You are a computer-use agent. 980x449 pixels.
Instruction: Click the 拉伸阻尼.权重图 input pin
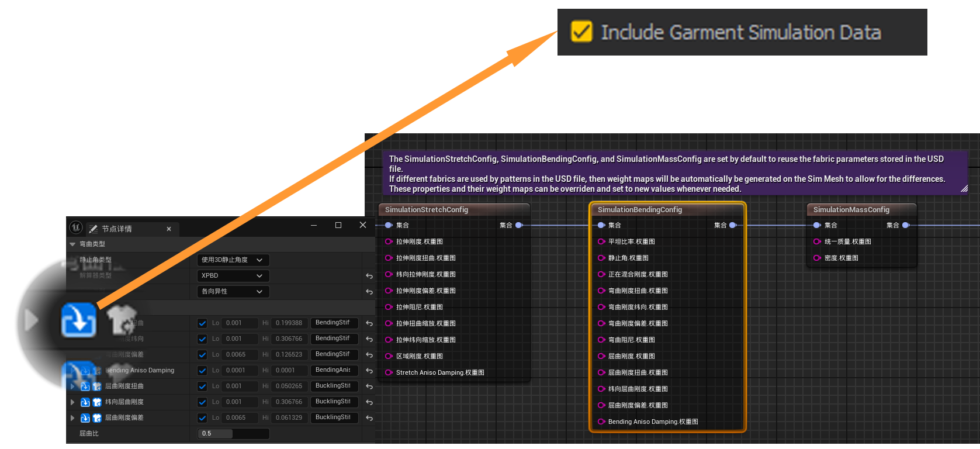(389, 307)
